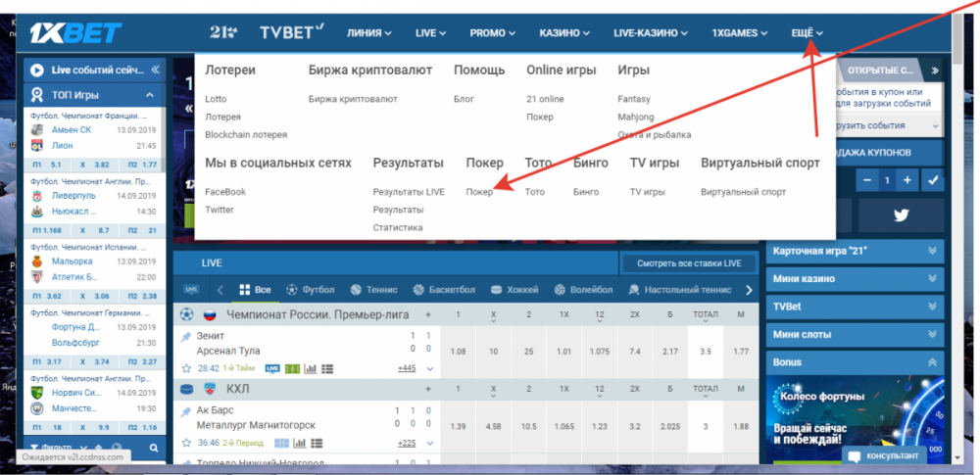This screenshot has height=475, width=980.
Task: Open the Результаты LIVE link
Action: pyautogui.click(x=408, y=192)
